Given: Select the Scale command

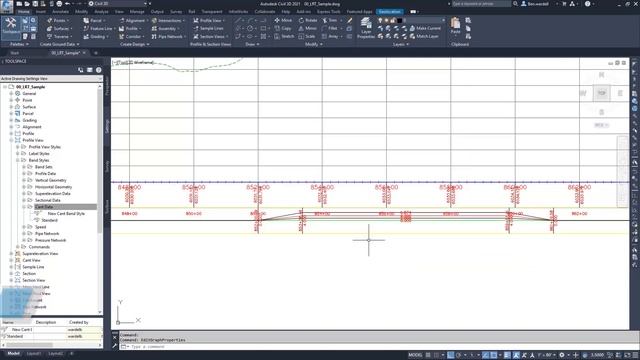Looking at the screenshot, I should click(x=307, y=36).
